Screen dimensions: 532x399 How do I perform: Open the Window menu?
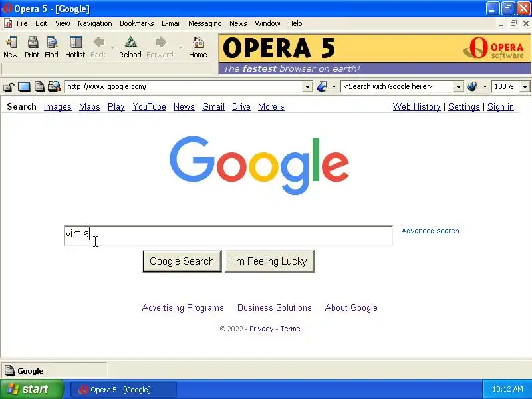(268, 23)
